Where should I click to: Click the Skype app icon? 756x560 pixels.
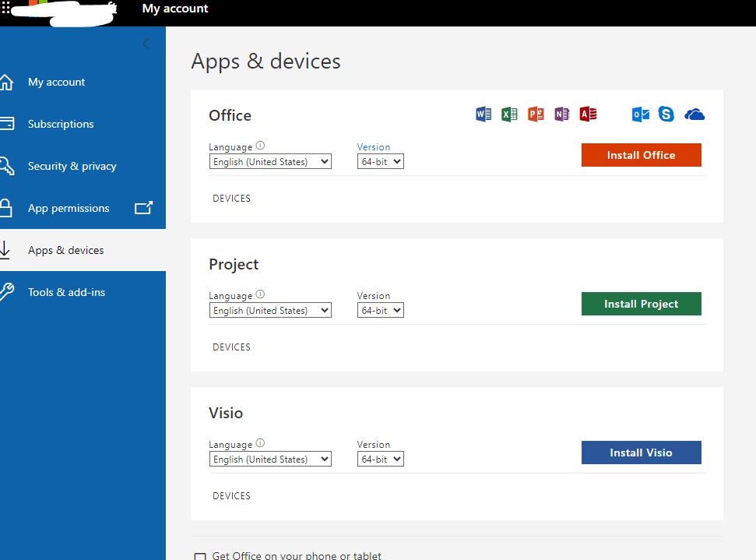[666, 114]
